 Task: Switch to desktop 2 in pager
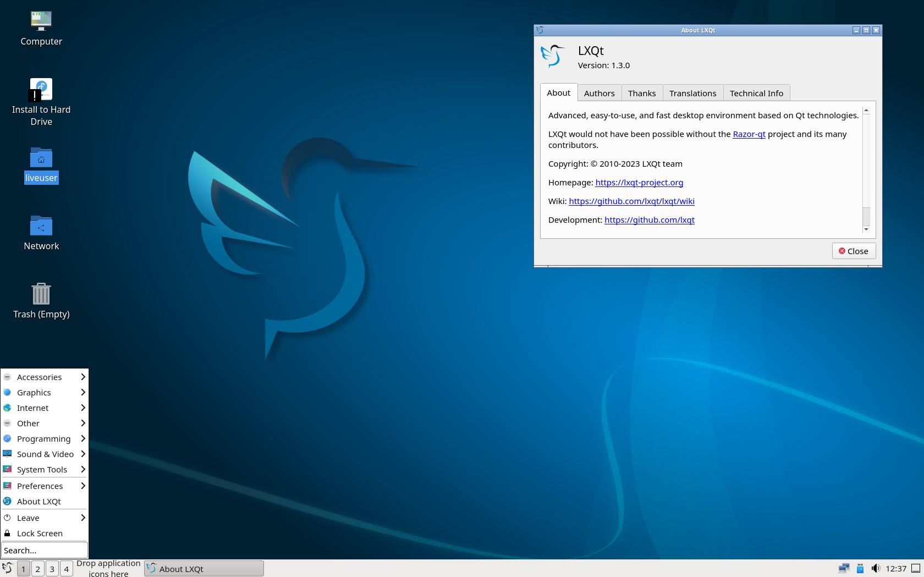click(x=38, y=569)
